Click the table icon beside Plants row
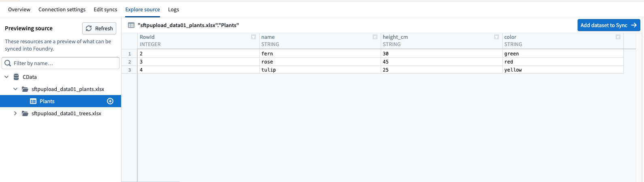The image size is (644, 182). coord(33,101)
